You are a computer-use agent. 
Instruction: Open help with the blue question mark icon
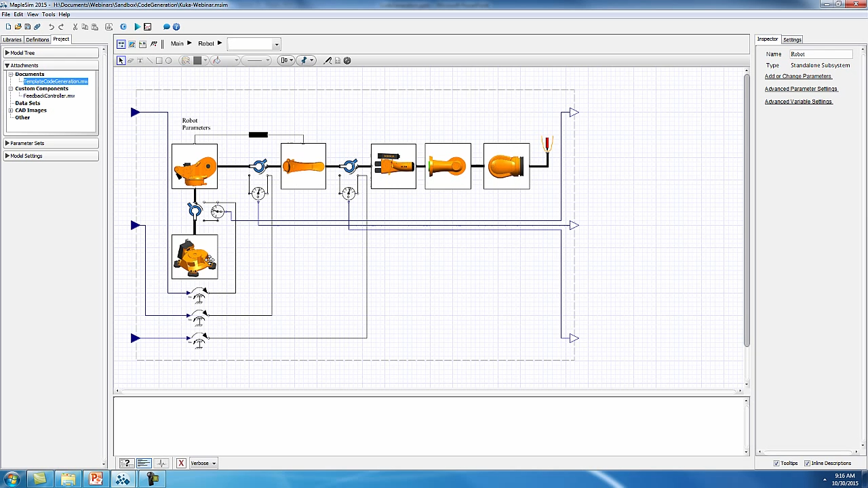click(x=176, y=27)
